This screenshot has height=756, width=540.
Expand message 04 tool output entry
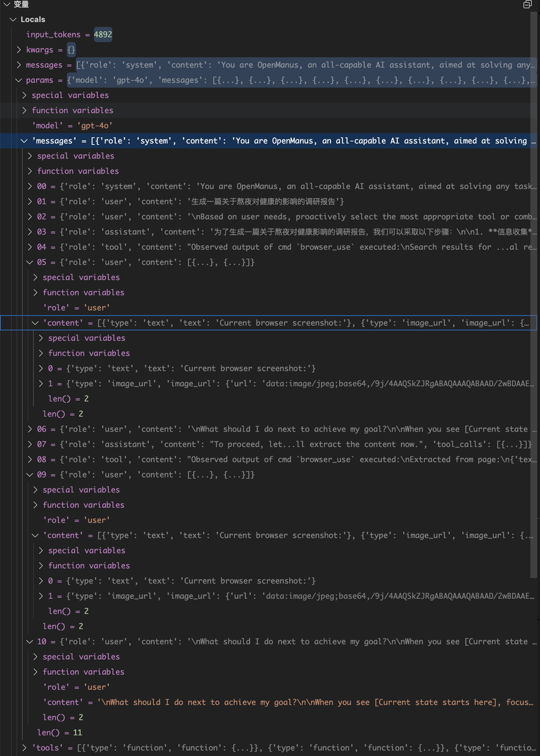[x=30, y=247]
